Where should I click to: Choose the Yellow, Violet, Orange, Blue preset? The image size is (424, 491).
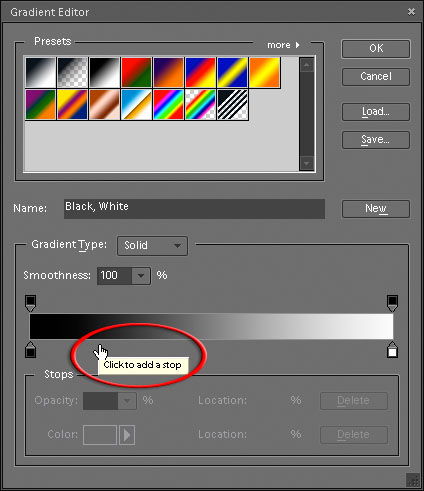(72, 104)
